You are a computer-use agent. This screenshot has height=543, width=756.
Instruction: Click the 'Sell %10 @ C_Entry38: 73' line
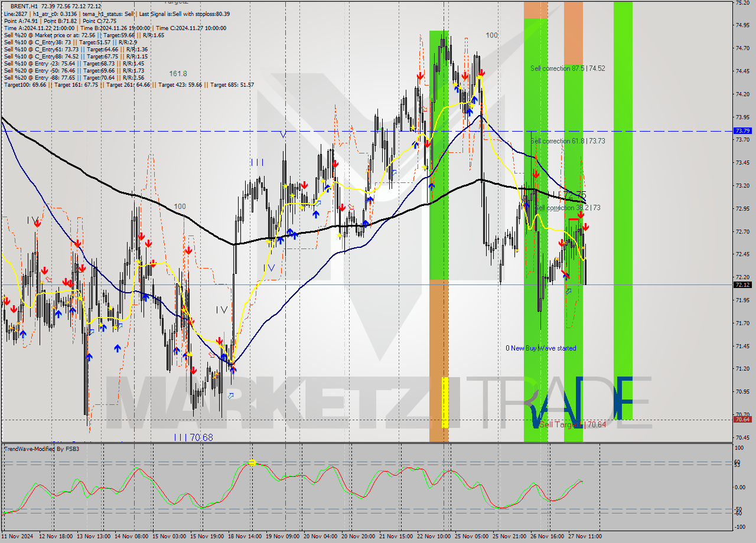point(71,42)
